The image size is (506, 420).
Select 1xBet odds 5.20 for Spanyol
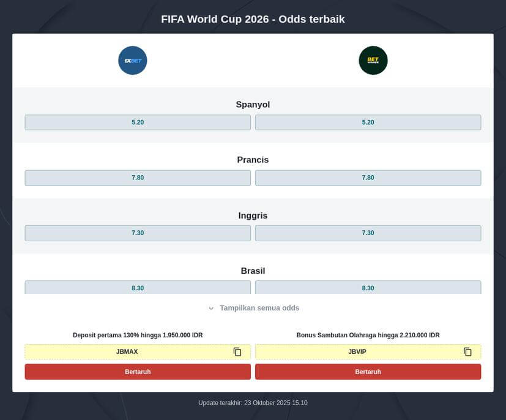(138, 122)
